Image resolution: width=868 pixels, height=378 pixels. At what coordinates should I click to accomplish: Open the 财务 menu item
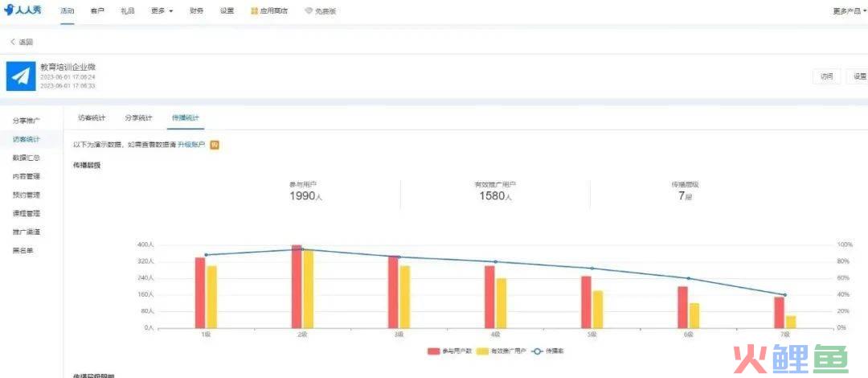point(196,11)
